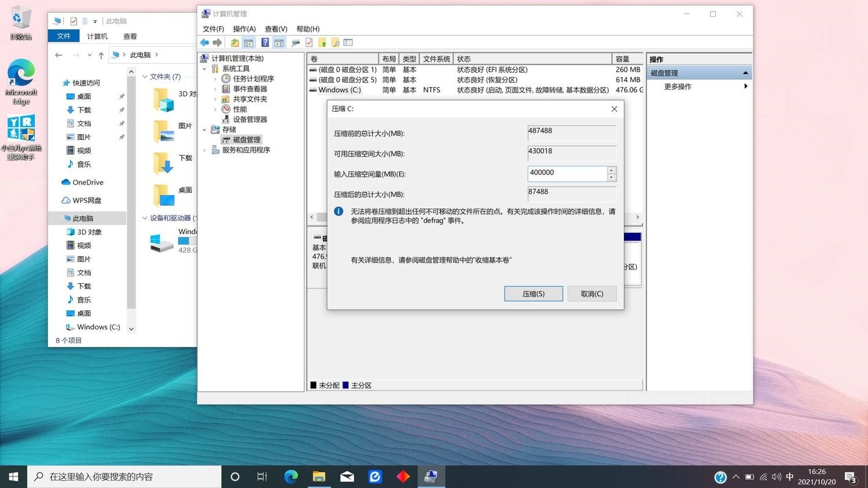The width and height of the screenshot is (868, 488).
Task: Open 设备管理器 in the system tools tree
Action: point(249,119)
